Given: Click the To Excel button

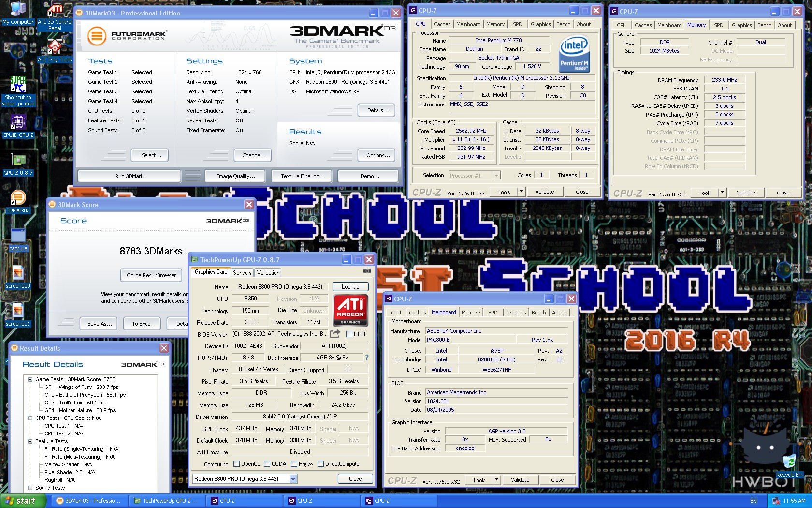Looking at the screenshot, I should click(x=142, y=324).
